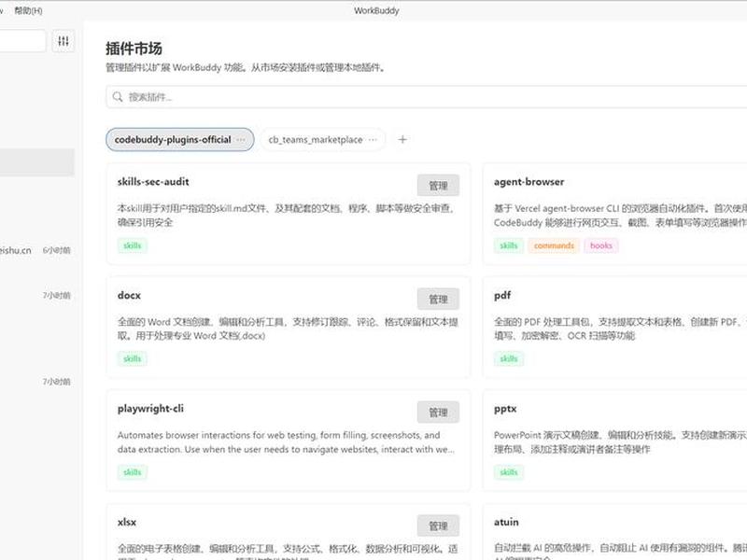Manage the playwright-cli plugin

(x=438, y=413)
